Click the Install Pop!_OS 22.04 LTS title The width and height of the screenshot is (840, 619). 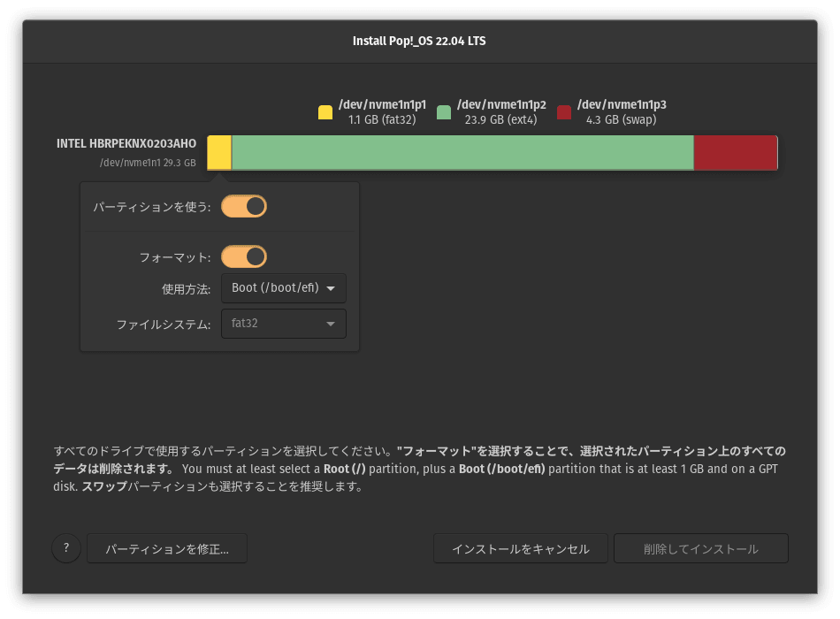tap(419, 42)
